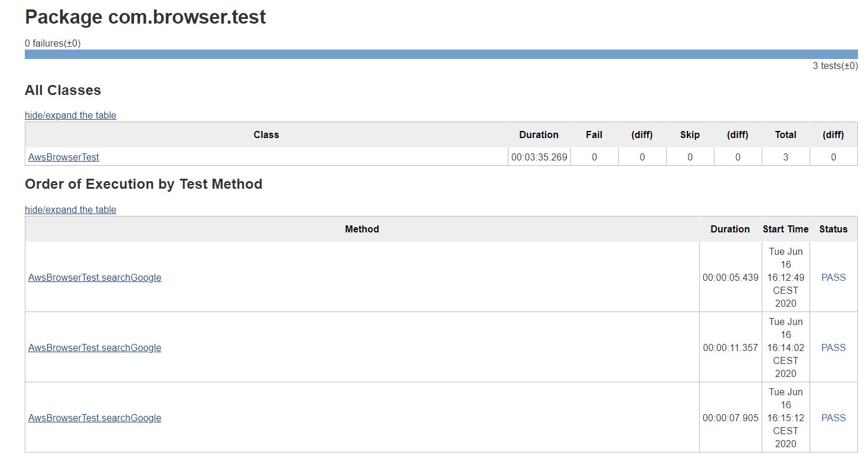Click the Start Time column header
868x469 pixels.
tap(785, 229)
